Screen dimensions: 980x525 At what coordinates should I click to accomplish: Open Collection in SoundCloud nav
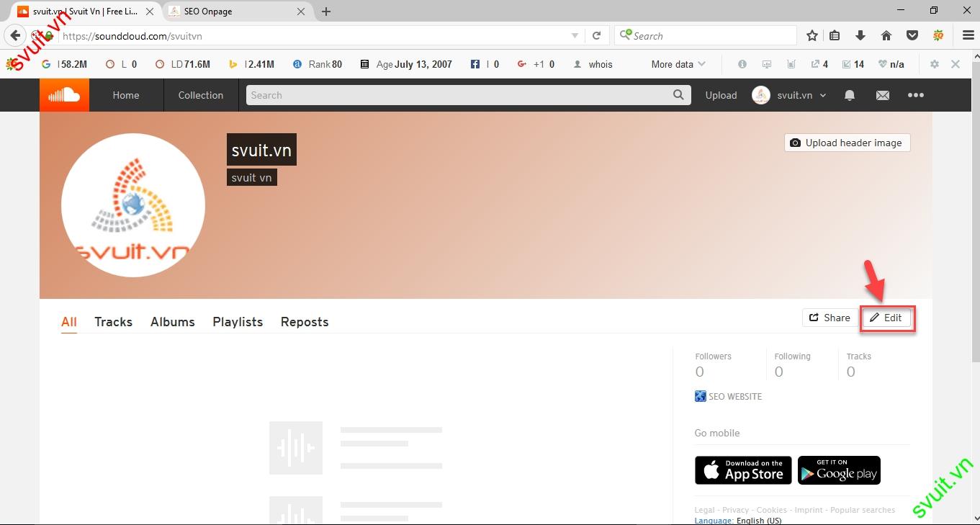[201, 95]
